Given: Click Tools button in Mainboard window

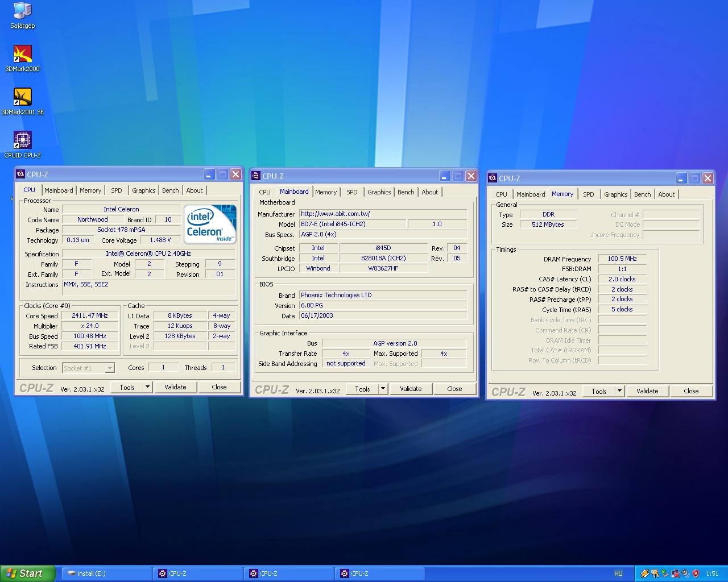Looking at the screenshot, I should [x=362, y=389].
